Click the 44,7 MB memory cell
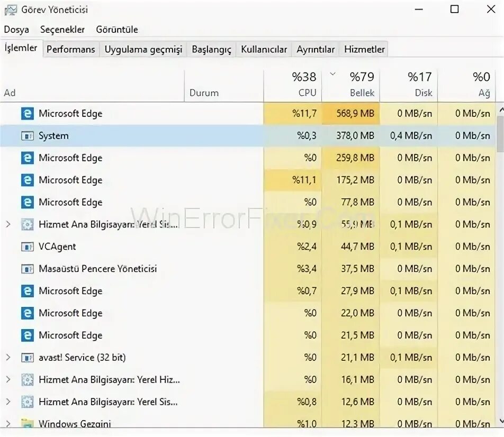The image size is (504, 437). coord(350,247)
